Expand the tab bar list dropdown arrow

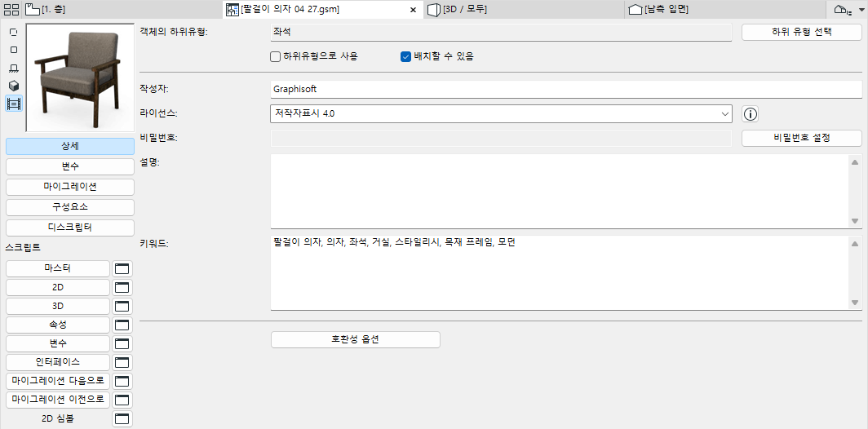pyautogui.click(x=861, y=10)
